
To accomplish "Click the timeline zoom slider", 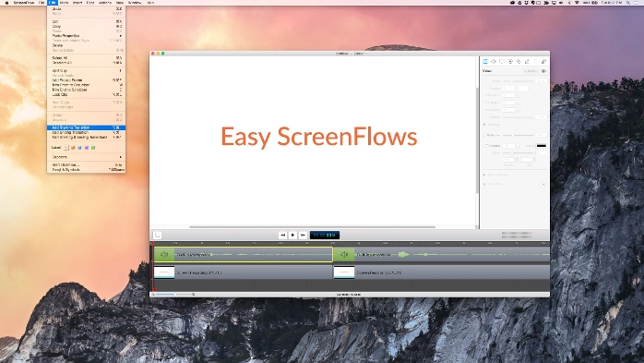I will tap(173, 295).
